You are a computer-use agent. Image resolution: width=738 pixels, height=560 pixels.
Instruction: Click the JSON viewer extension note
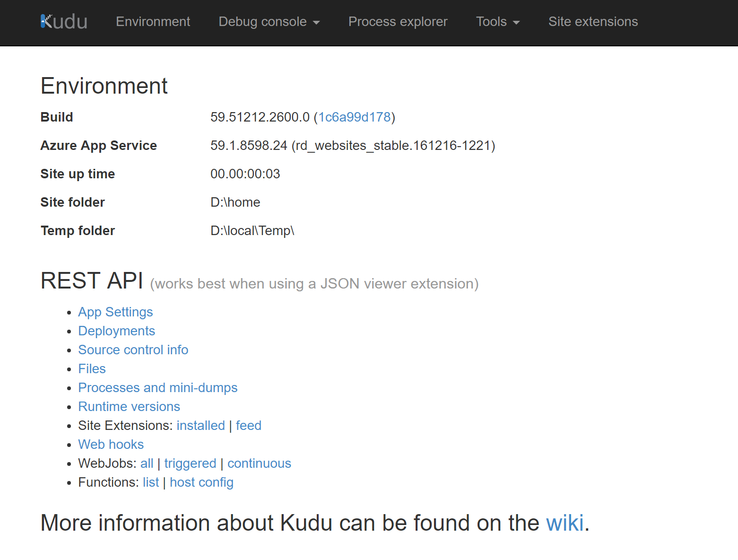coord(314,284)
